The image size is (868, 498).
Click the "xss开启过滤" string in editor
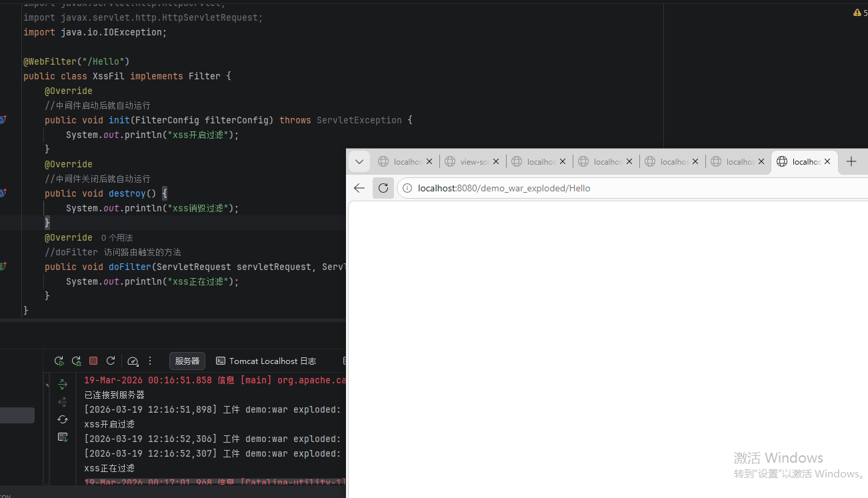coord(199,135)
